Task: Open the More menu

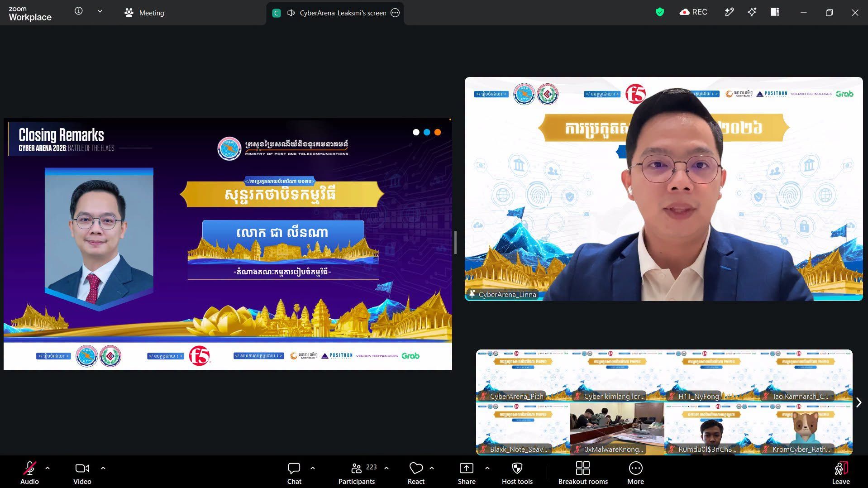Action: click(x=635, y=473)
